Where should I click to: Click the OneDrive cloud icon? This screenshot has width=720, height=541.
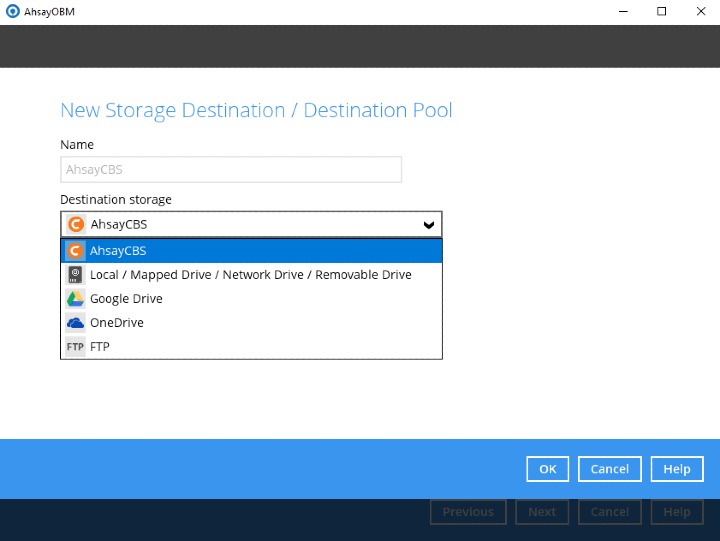[x=75, y=323]
